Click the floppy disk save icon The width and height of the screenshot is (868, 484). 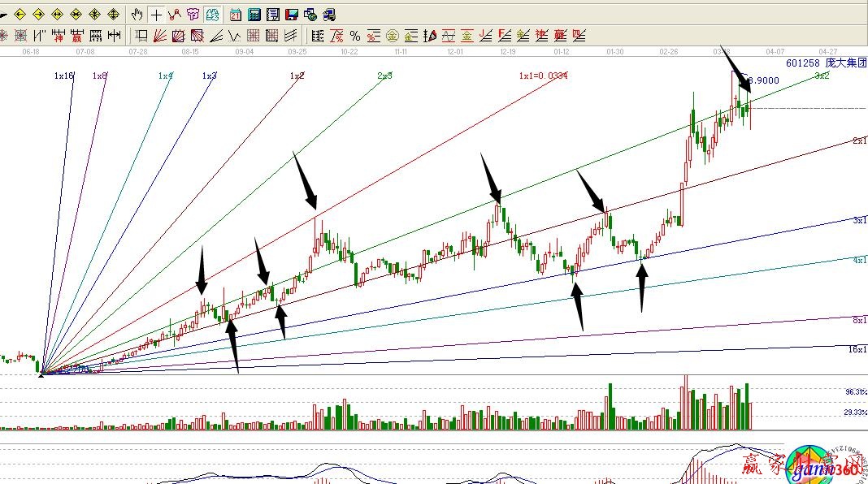(292, 15)
